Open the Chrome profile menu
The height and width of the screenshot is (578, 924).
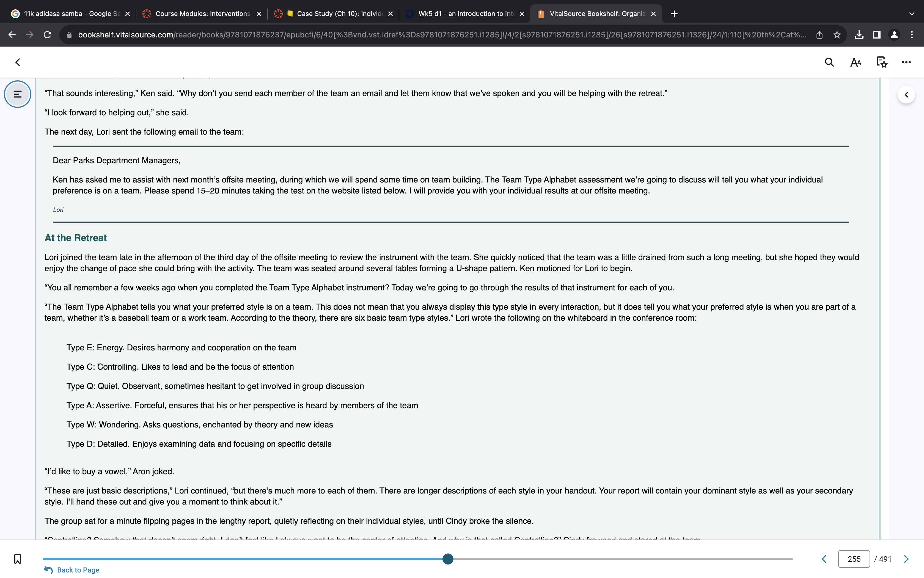[894, 35]
